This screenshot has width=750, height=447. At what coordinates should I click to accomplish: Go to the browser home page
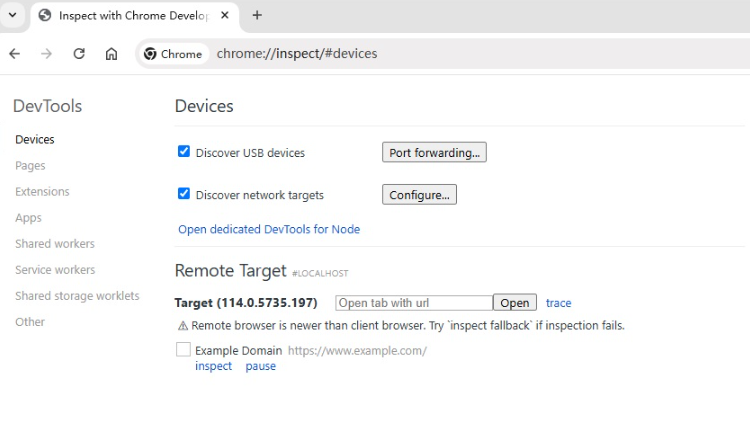(x=111, y=54)
